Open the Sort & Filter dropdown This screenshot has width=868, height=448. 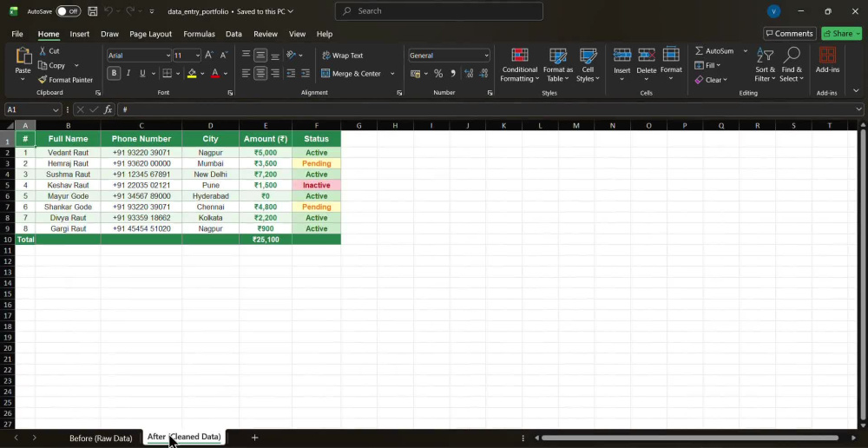point(765,65)
